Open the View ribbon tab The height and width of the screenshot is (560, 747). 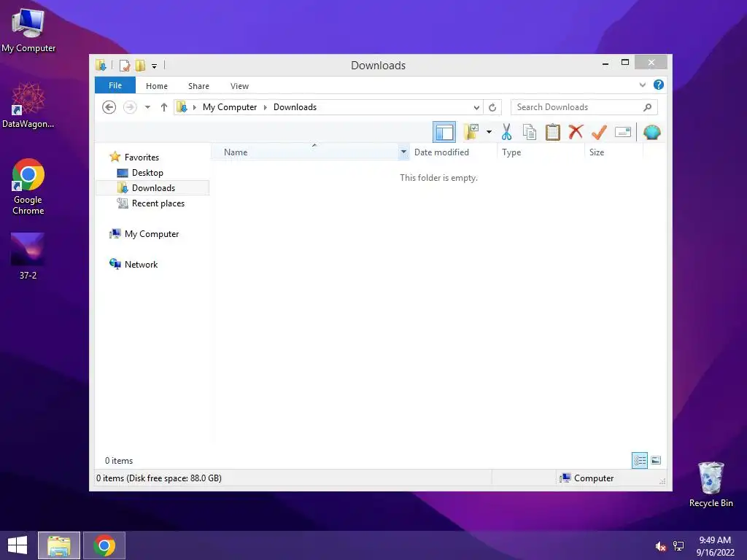tap(239, 86)
